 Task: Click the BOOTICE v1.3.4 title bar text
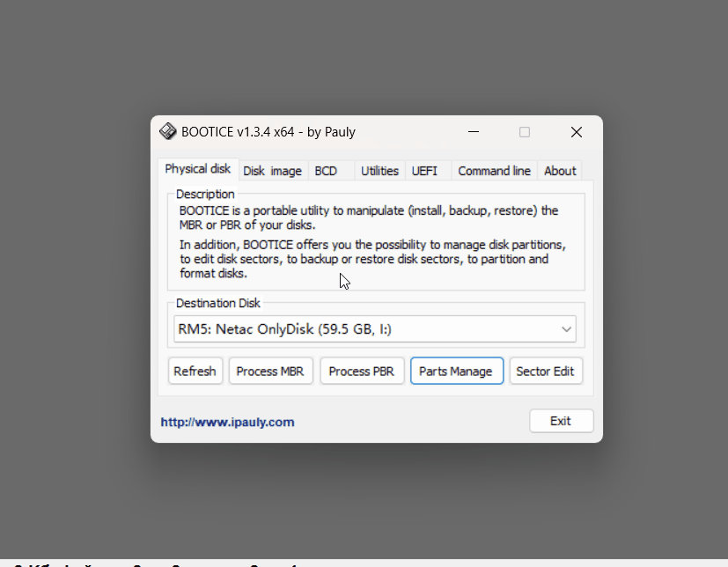[268, 132]
